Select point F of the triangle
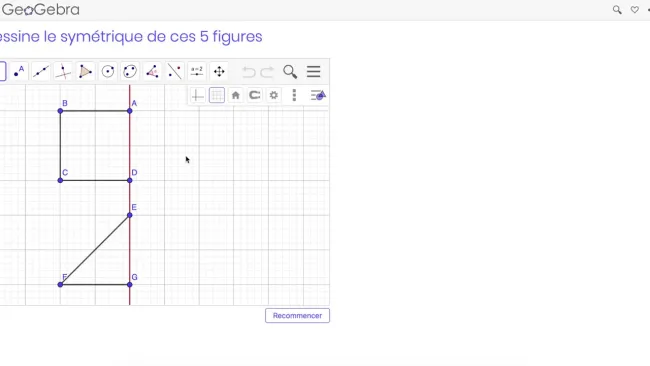650x366 pixels. 61,285
